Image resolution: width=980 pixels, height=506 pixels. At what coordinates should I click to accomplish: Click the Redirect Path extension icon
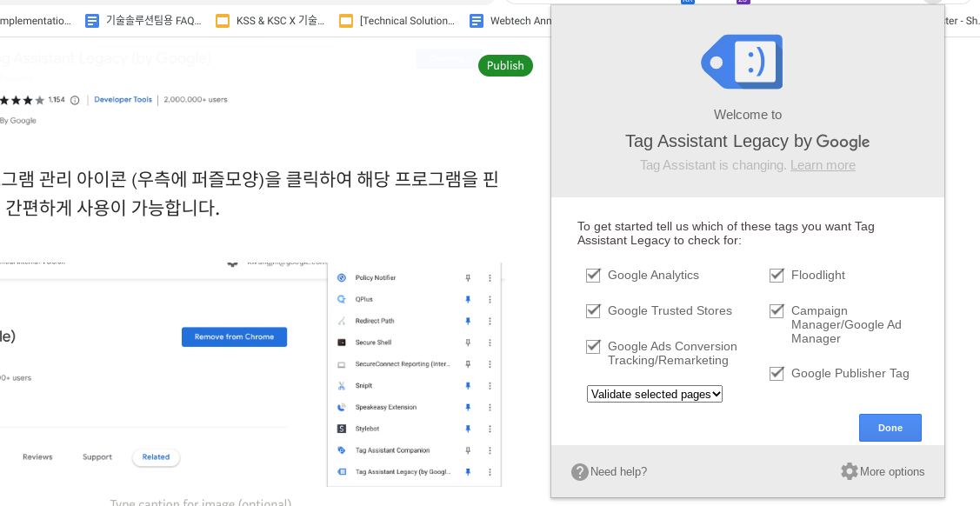coord(341,321)
